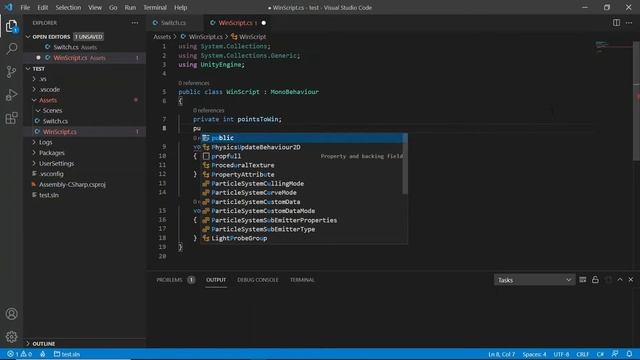Image resolution: width=640 pixels, height=360 pixels.
Task: Open the Extensions view
Action: click(11, 118)
